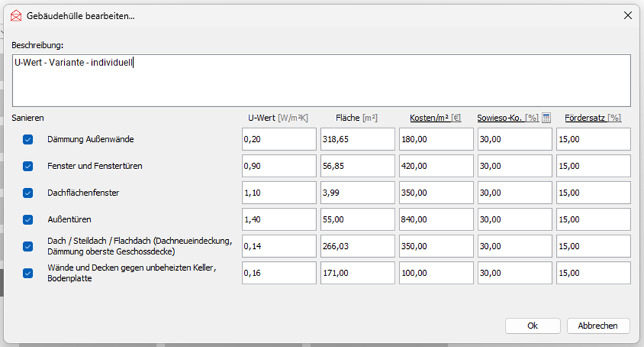This screenshot has width=644, height=347.
Task: Open the Kosten/m² column header link
Action: [429, 118]
